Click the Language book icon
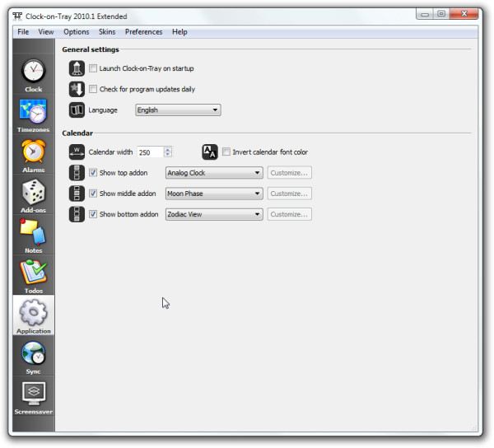The image size is (494, 448). [x=77, y=110]
